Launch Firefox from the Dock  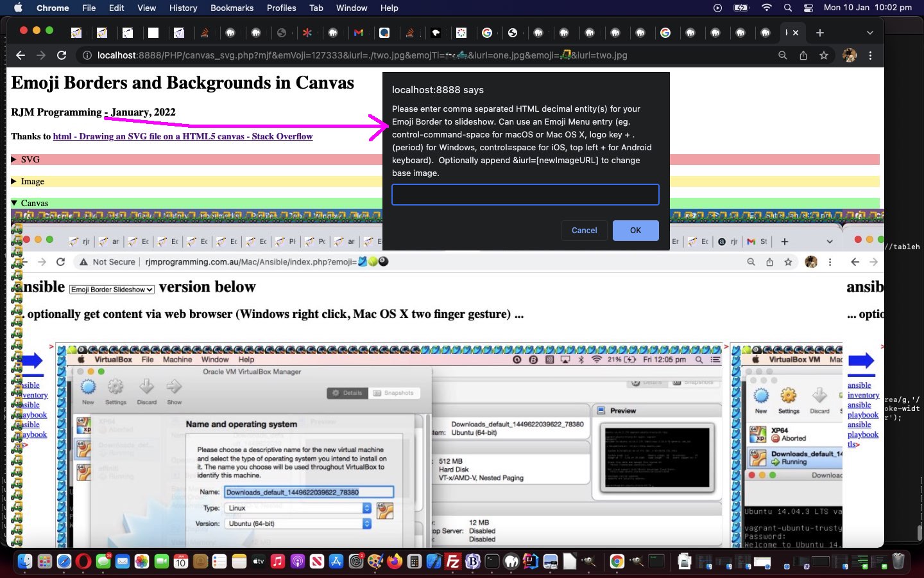[x=394, y=562]
